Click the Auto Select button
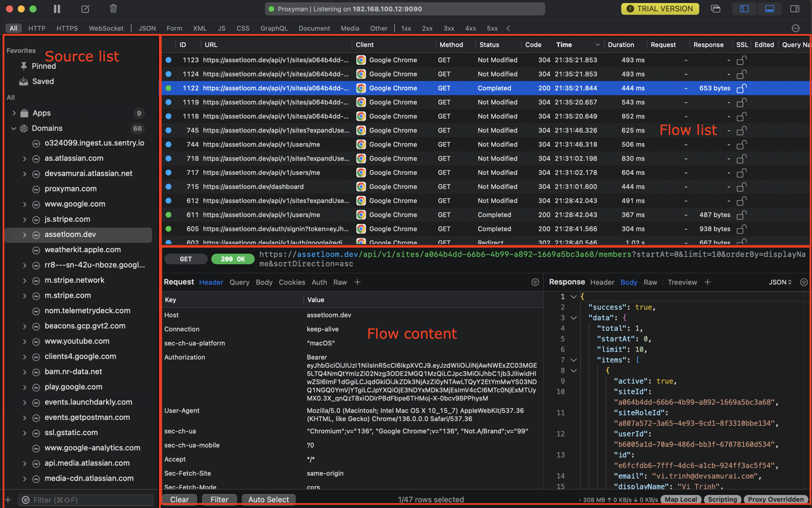Image resolution: width=812 pixels, height=508 pixels. tap(268, 500)
